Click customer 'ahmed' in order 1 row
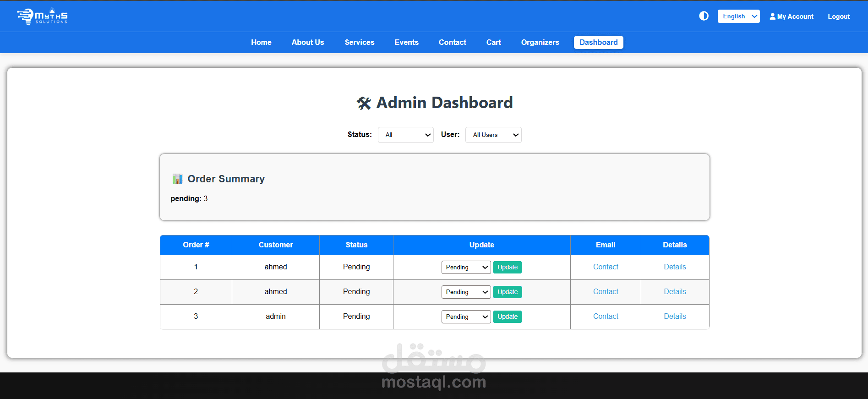 (x=276, y=267)
